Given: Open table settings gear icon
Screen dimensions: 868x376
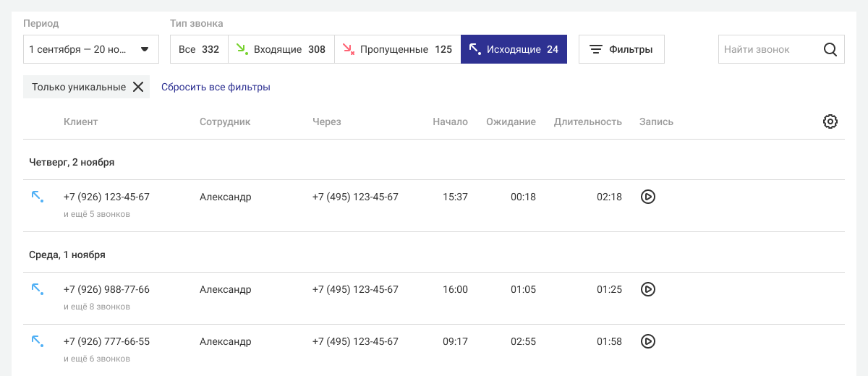Looking at the screenshot, I should point(830,121).
